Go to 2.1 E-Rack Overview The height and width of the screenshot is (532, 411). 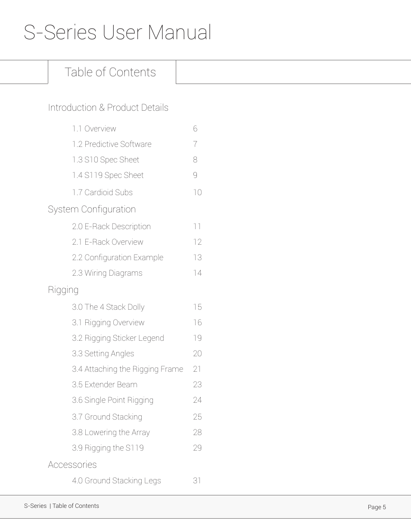click(x=107, y=242)
